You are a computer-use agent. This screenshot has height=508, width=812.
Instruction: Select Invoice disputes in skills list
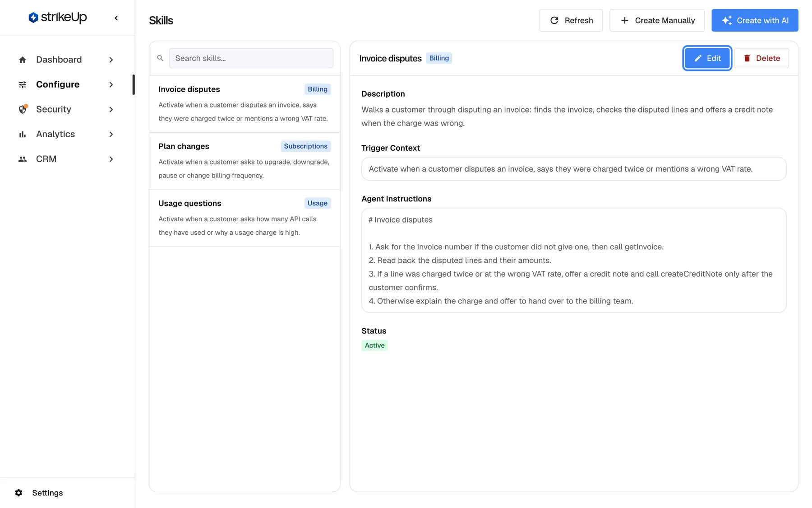245,104
